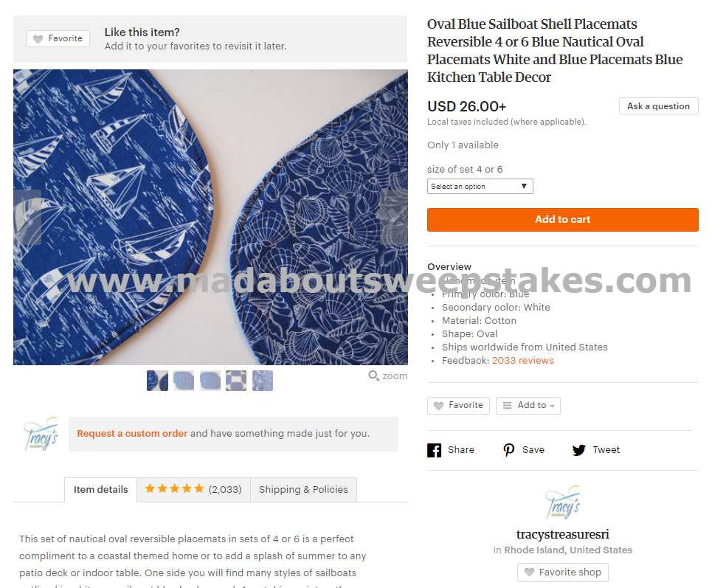Image resolution: width=712 pixels, height=588 pixels.
Task: Click the Twitter Tweet bird icon
Action: pyautogui.click(x=578, y=450)
